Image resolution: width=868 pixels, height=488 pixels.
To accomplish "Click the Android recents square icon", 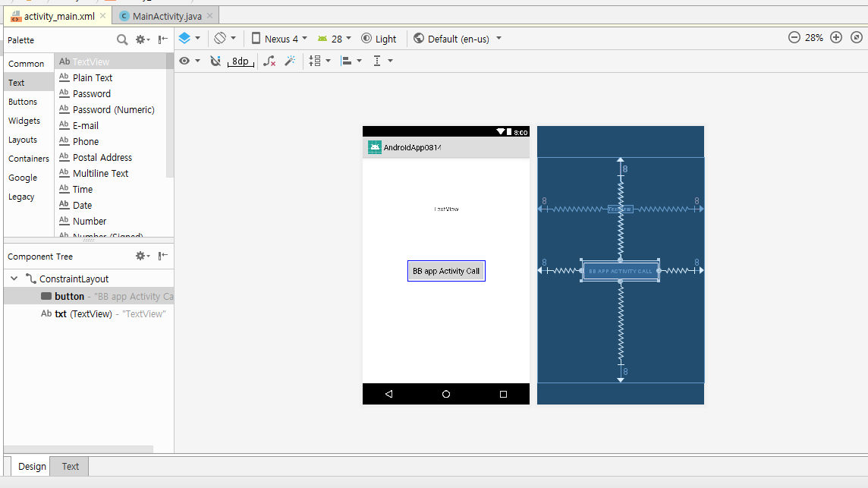I will pyautogui.click(x=503, y=394).
